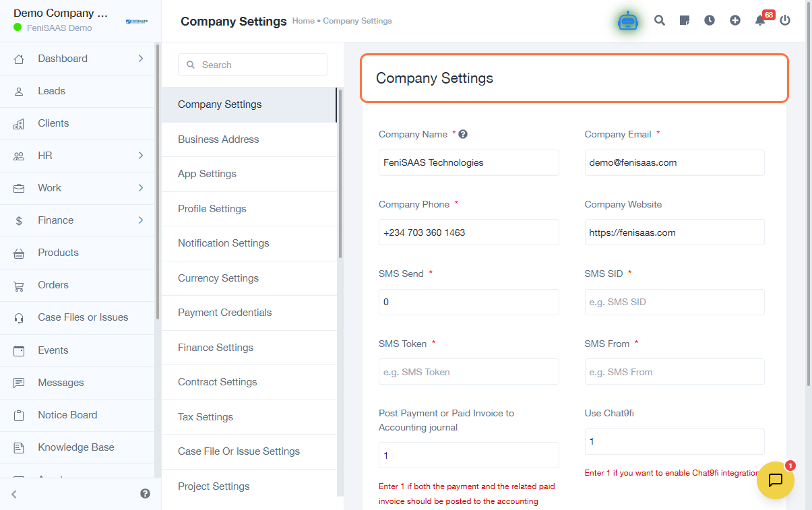This screenshot has width=812, height=510.
Task: Expand the Finance sidebar submenu
Action: coord(141,220)
